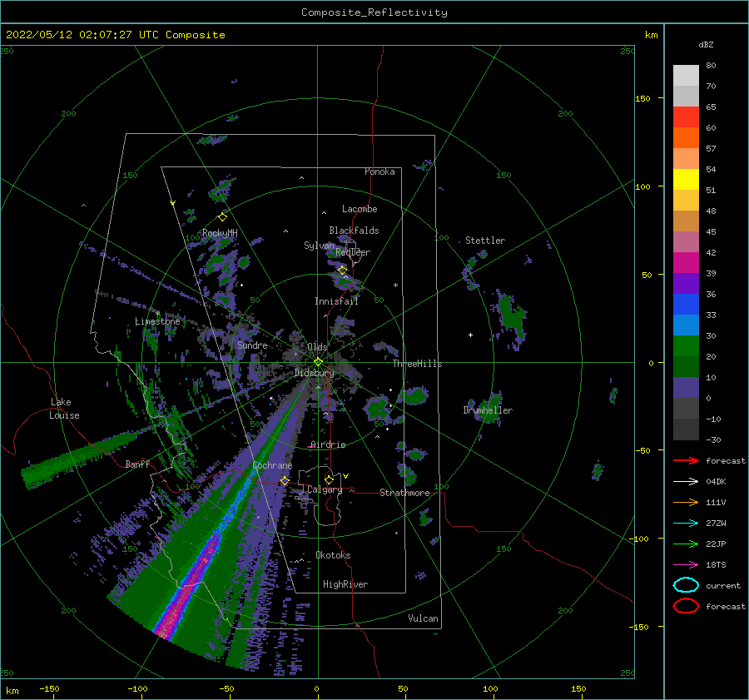Click the Okotoks label

(333, 555)
